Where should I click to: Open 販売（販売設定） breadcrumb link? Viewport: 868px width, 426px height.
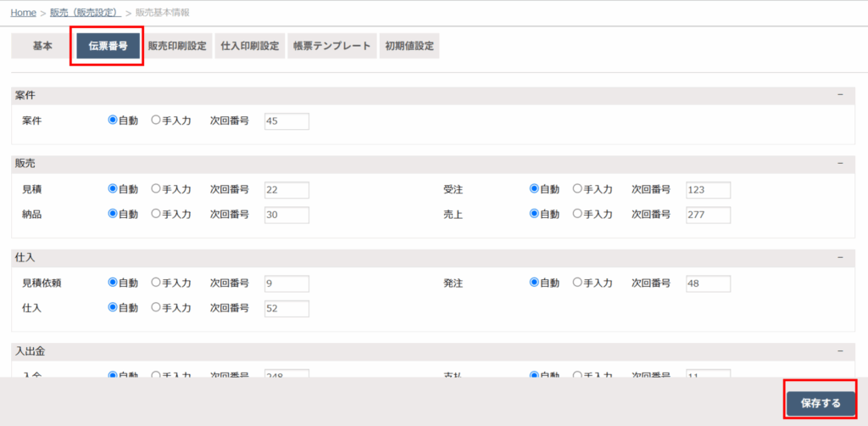tap(85, 13)
